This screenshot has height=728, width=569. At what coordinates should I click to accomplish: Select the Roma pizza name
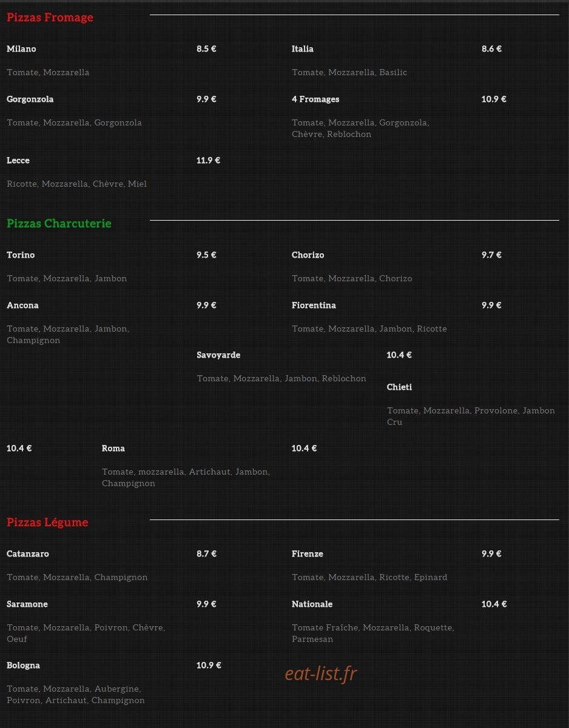[x=113, y=449]
